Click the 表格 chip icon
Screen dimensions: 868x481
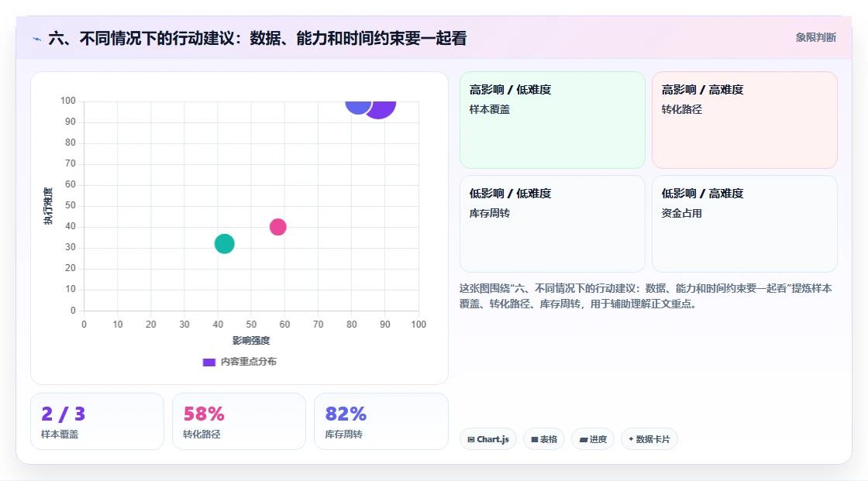[x=535, y=439]
